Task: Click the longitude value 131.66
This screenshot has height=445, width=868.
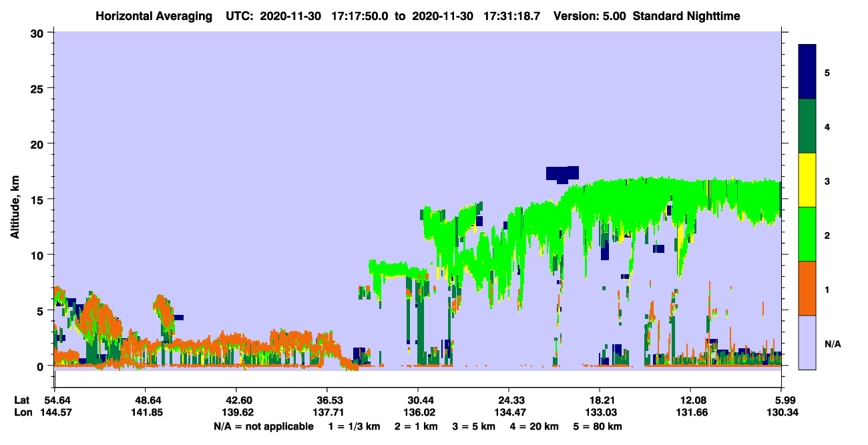Action: 690,412
